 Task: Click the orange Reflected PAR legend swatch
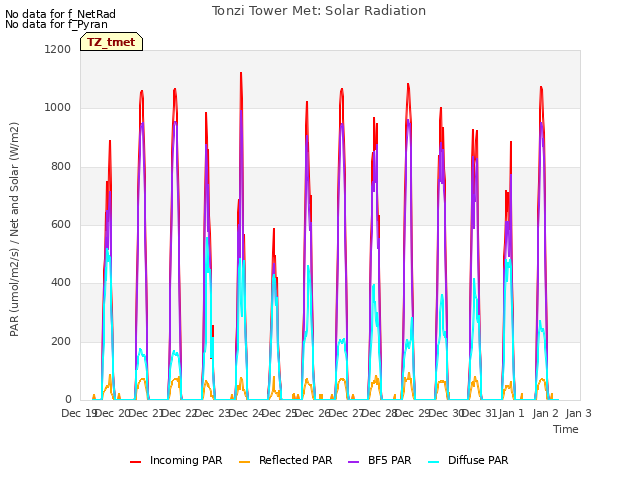244,462
